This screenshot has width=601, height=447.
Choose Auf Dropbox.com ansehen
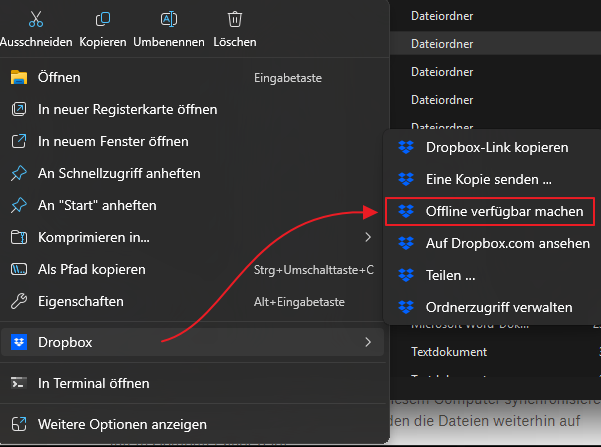[507, 243]
